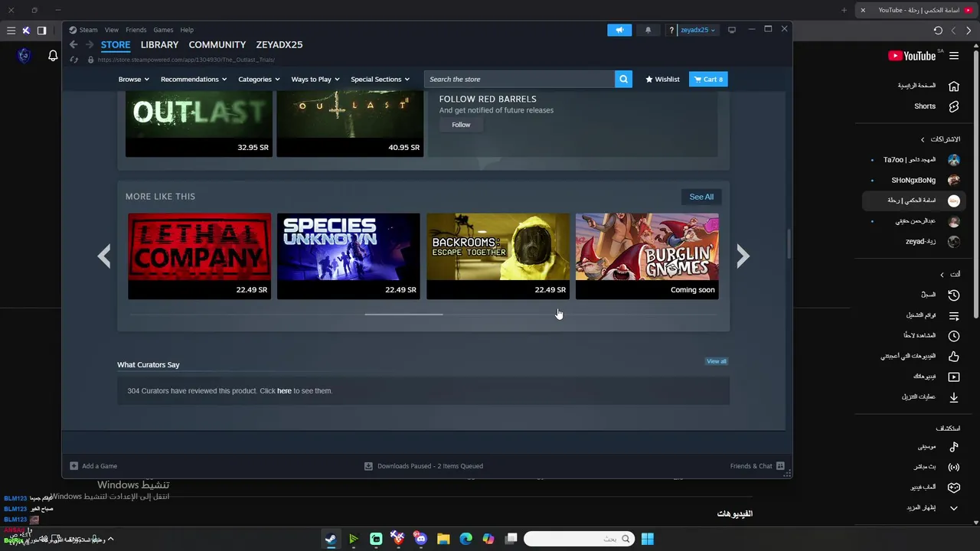
Task: Expand YouTube Show More sidebar chevron
Action: pos(954,507)
